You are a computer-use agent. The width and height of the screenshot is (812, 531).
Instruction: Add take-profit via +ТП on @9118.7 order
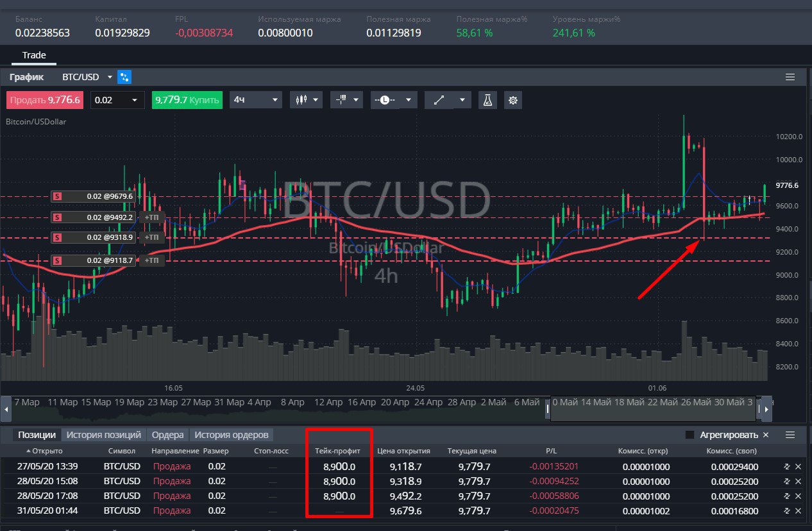tap(152, 260)
